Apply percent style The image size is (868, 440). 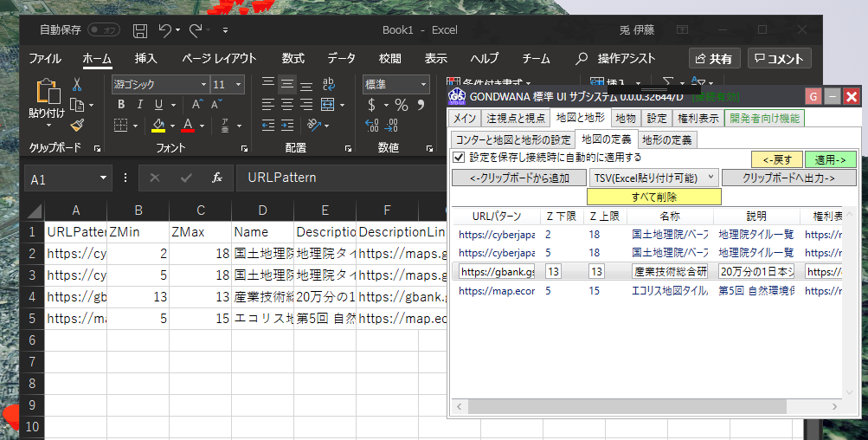(x=402, y=105)
